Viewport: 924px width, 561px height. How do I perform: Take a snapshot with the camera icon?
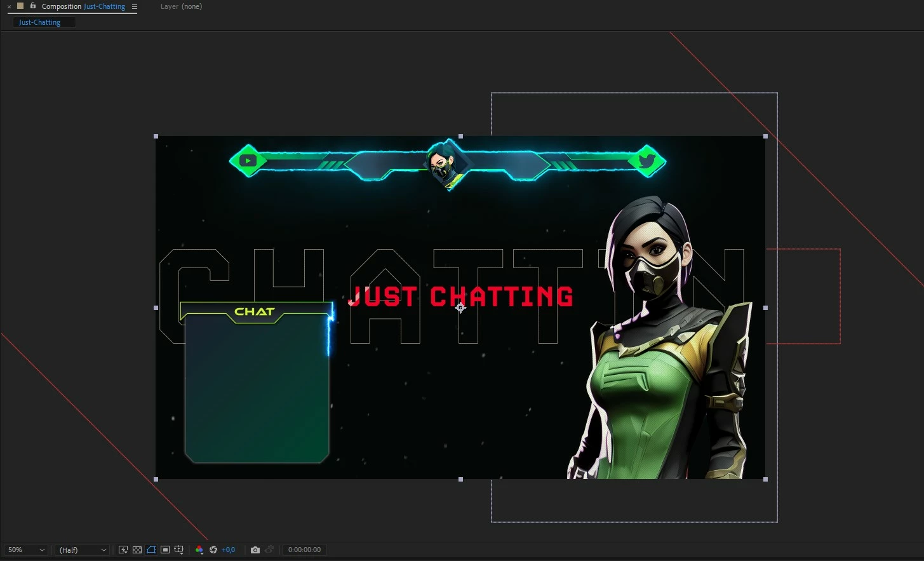coord(255,550)
